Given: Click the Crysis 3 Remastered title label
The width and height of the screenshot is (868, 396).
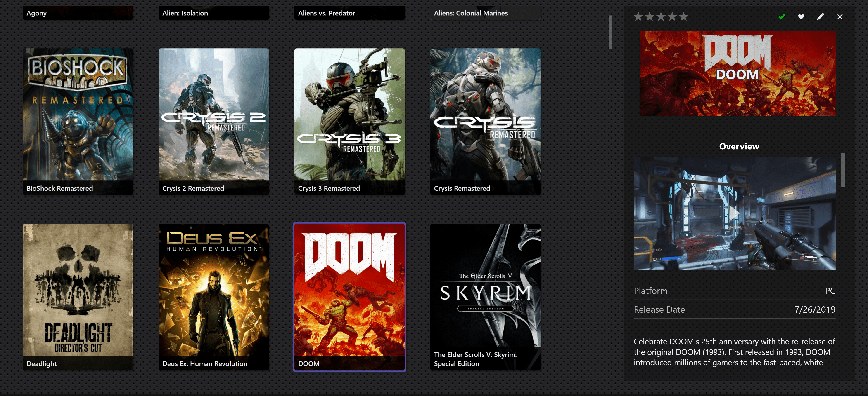Looking at the screenshot, I should tap(329, 188).
